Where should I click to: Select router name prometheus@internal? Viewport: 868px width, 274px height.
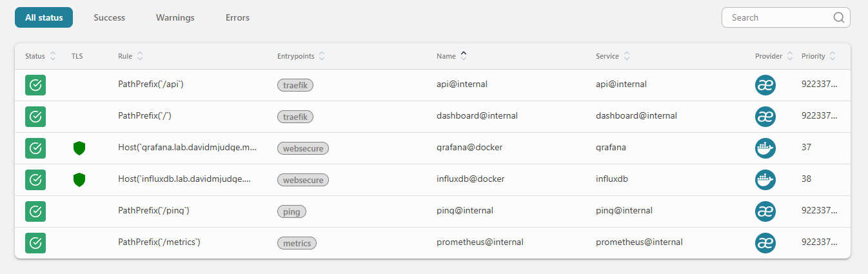pos(480,242)
